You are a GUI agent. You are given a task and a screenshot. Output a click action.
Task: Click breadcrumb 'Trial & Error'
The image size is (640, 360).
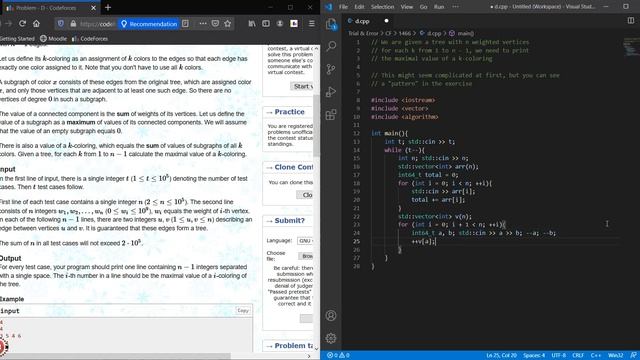[363, 33]
